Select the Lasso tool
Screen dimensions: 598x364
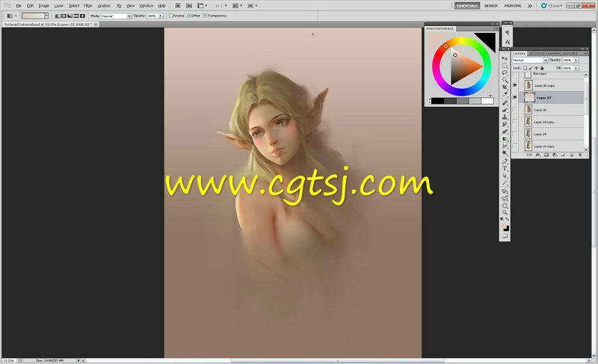pyautogui.click(x=505, y=73)
